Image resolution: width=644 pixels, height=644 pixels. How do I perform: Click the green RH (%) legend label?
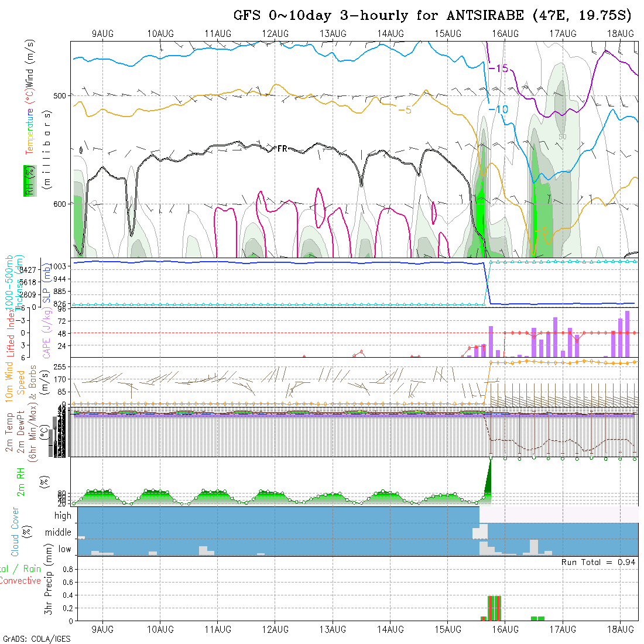click(x=30, y=181)
